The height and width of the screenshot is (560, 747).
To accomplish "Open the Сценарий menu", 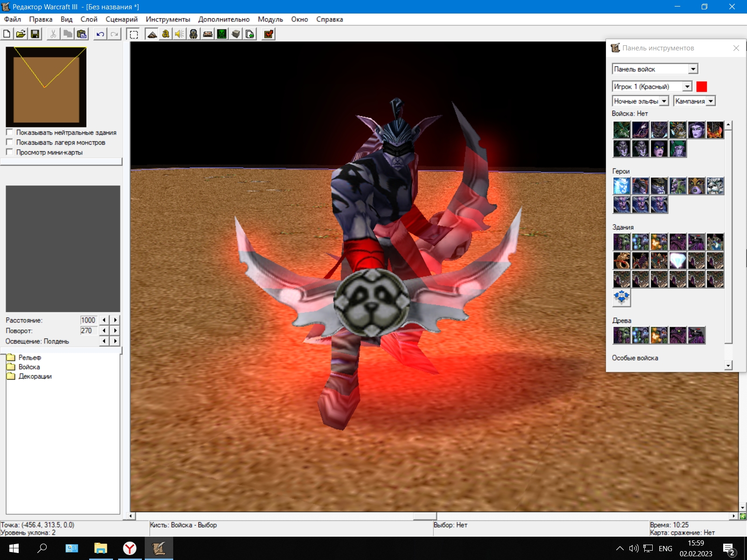I will point(121,19).
